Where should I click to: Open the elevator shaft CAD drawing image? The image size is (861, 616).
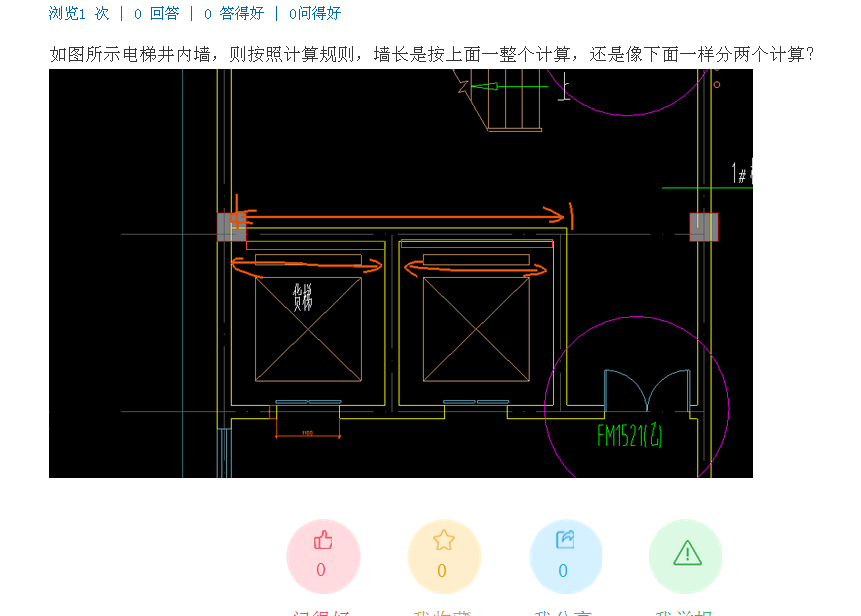[401, 273]
